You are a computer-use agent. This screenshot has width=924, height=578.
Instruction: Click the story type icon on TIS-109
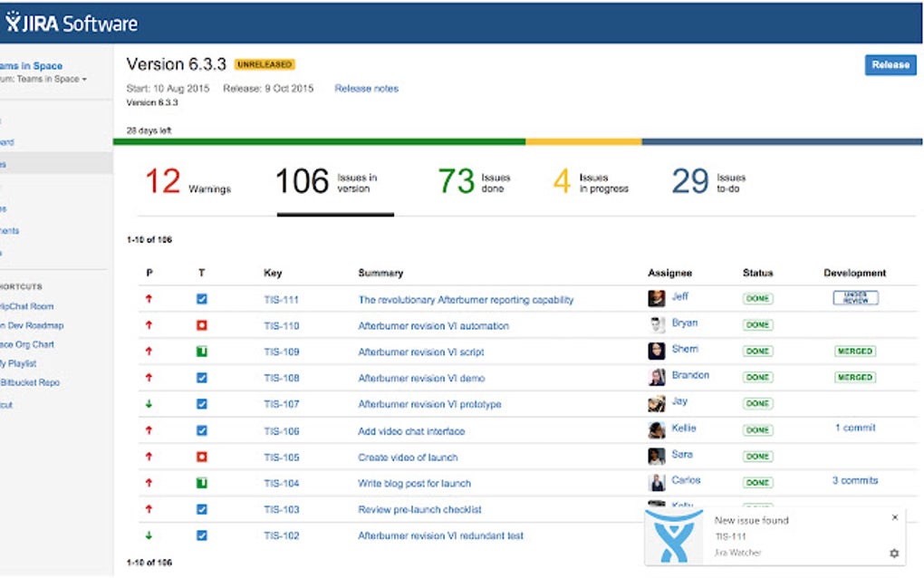[x=201, y=351]
